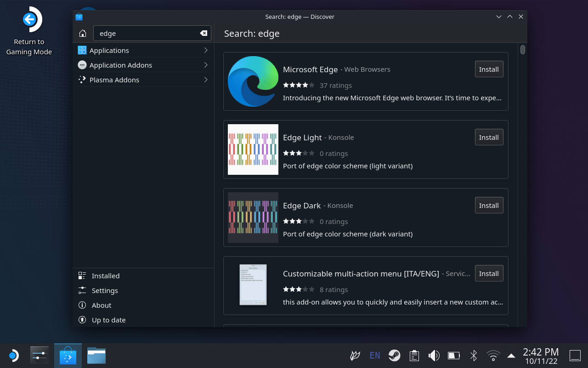Screen dimensions: 588x368
Task: Click the results list scrollbar handle
Action: point(523,49)
